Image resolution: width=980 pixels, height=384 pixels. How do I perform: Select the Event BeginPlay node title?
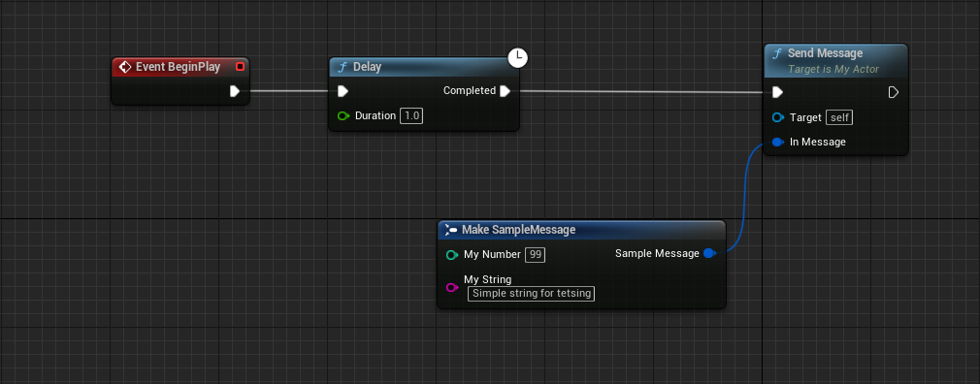[179, 67]
